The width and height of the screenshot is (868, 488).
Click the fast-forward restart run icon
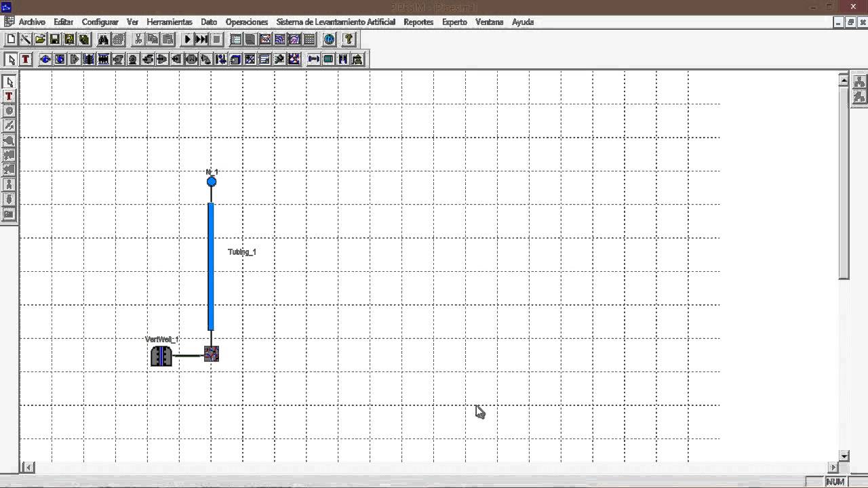tap(201, 39)
